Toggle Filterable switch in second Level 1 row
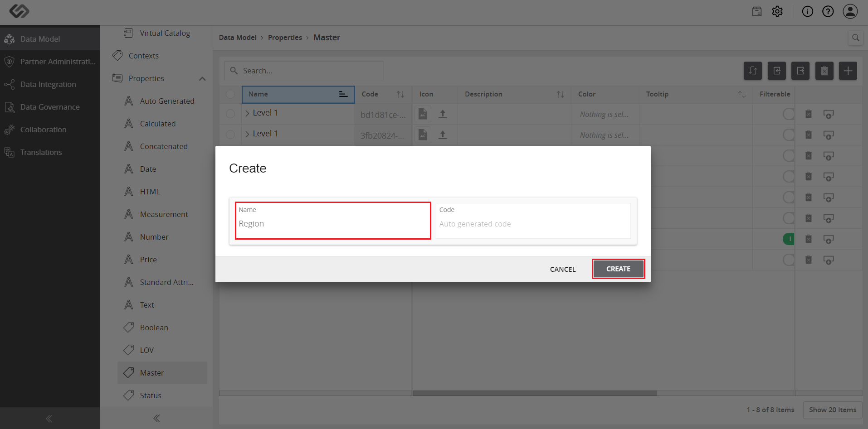The width and height of the screenshot is (868, 429). tap(789, 135)
